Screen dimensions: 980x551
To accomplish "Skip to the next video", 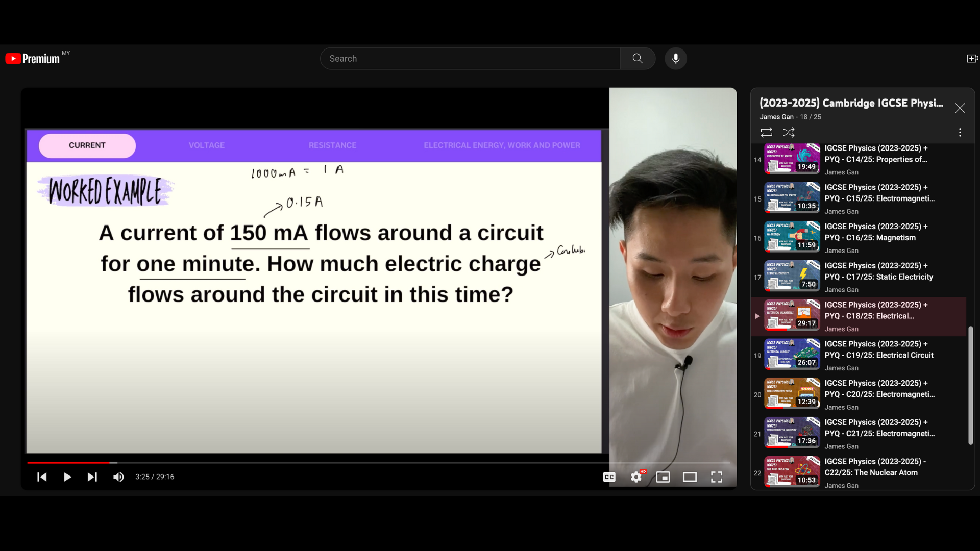I will (x=92, y=477).
